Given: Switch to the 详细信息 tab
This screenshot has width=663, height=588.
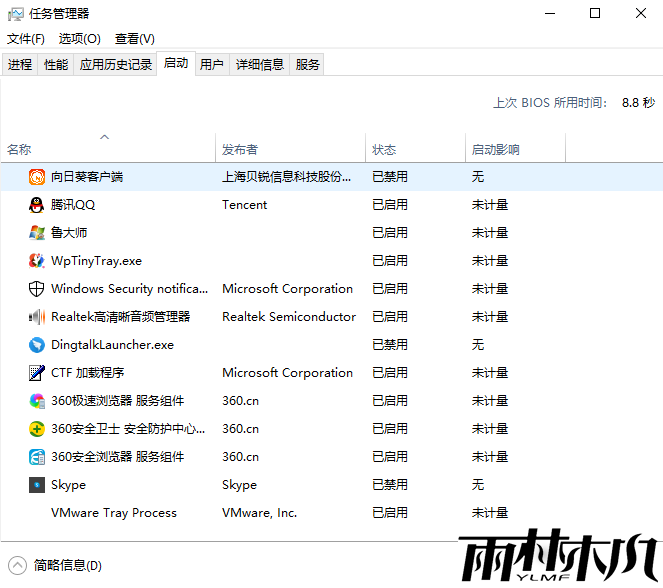Looking at the screenshot, I should point(259,64).
